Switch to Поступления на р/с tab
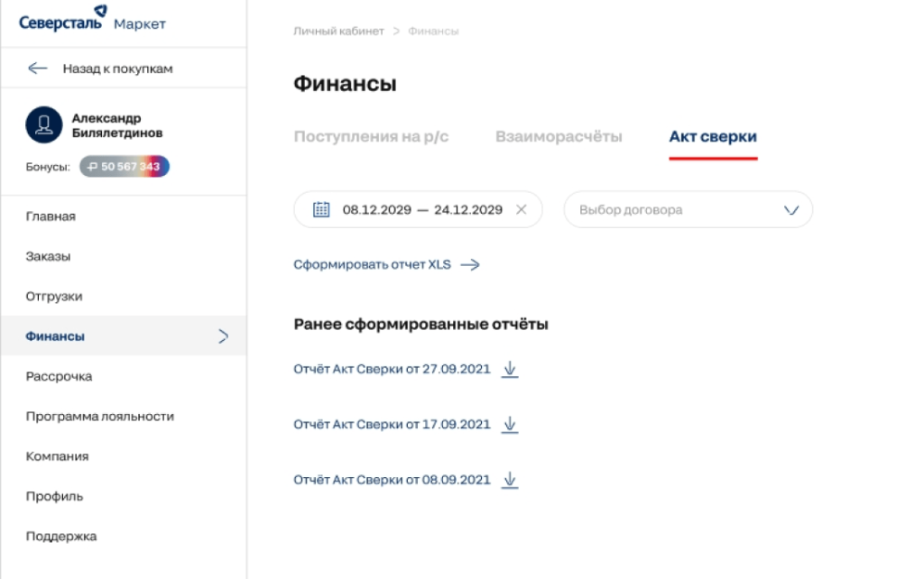Image resolution: width=924 pixels, height=579 pixels. [x=371, y=137]
